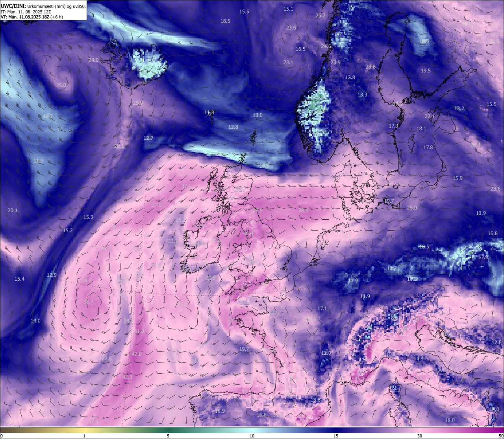Click the 15.9 value over Lithuania
The width and height of the screenshot is (504, 439).
[458, 178]
